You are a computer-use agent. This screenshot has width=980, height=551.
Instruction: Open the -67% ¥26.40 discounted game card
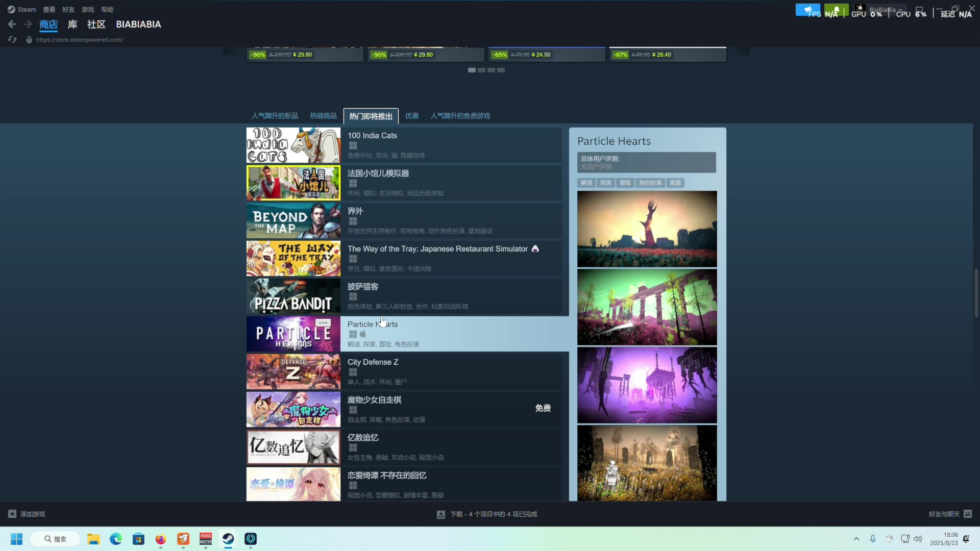coord(668,54)
